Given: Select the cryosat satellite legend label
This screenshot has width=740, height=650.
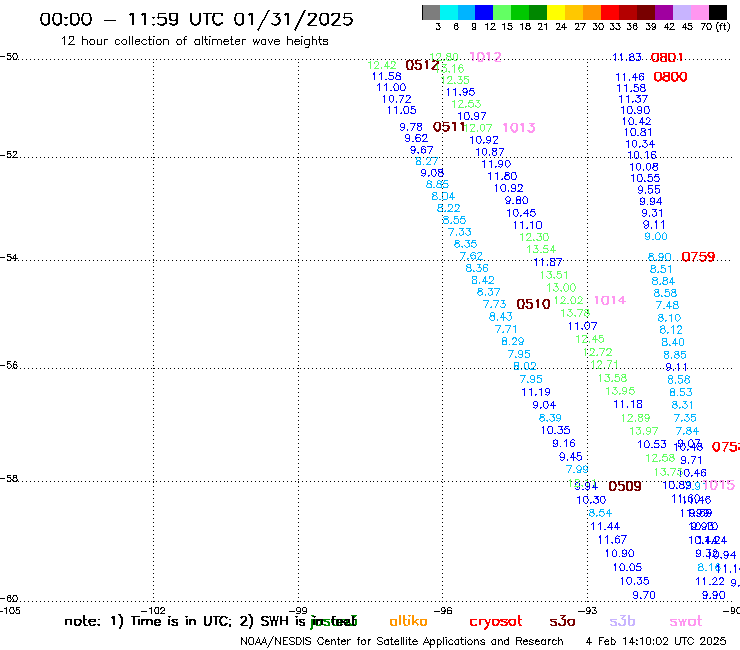Looking at the screenshot, I should (496, 622).
